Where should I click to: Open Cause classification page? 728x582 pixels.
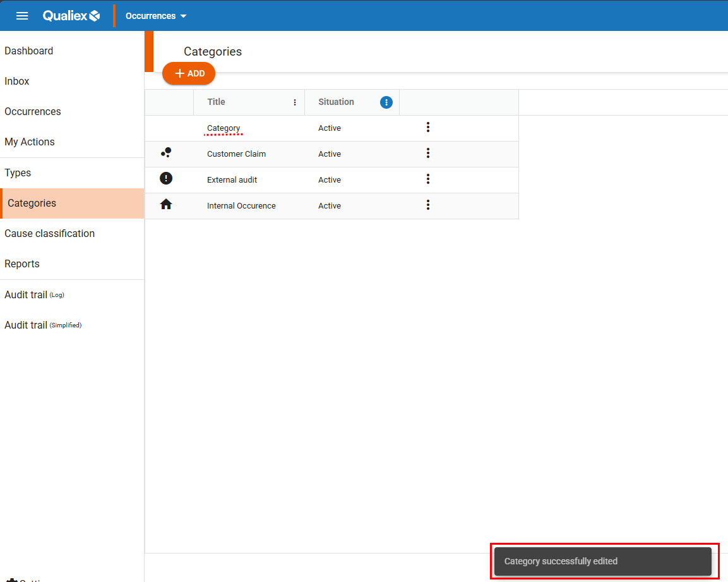point(50,234)
